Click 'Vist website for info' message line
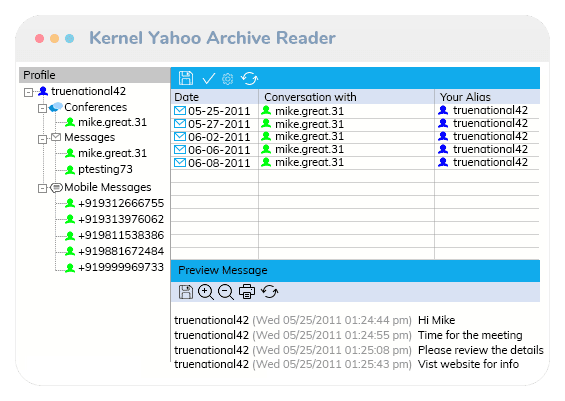565x401 pixels. (x=468, y=364)
